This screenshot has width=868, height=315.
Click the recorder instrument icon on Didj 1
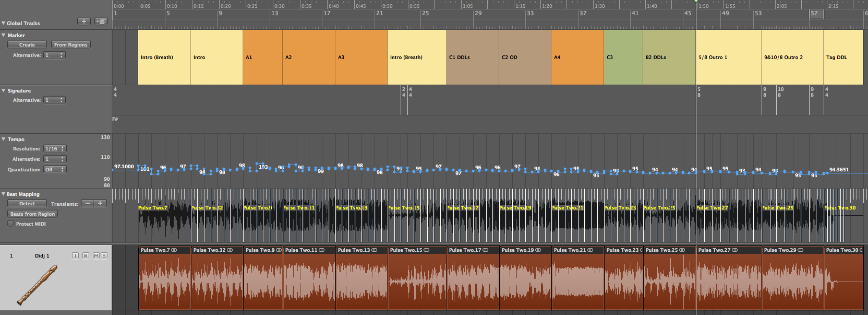coord(37,285)
